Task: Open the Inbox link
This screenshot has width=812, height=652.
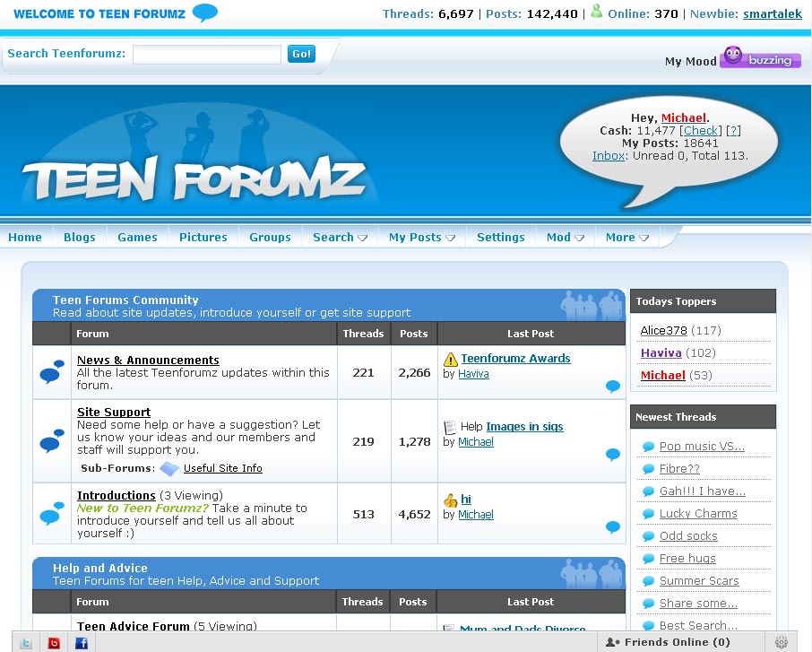Action: tap(609, 155)
